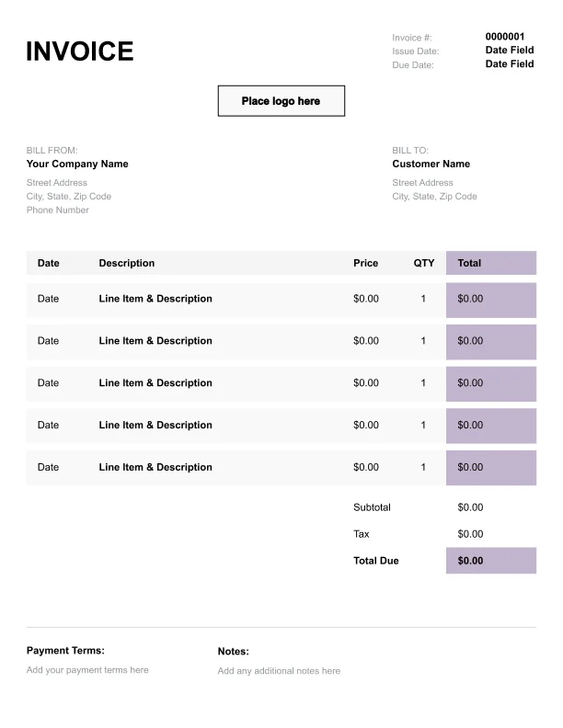
Task: Click invoice number 0000001
Action: coord(505,37)
